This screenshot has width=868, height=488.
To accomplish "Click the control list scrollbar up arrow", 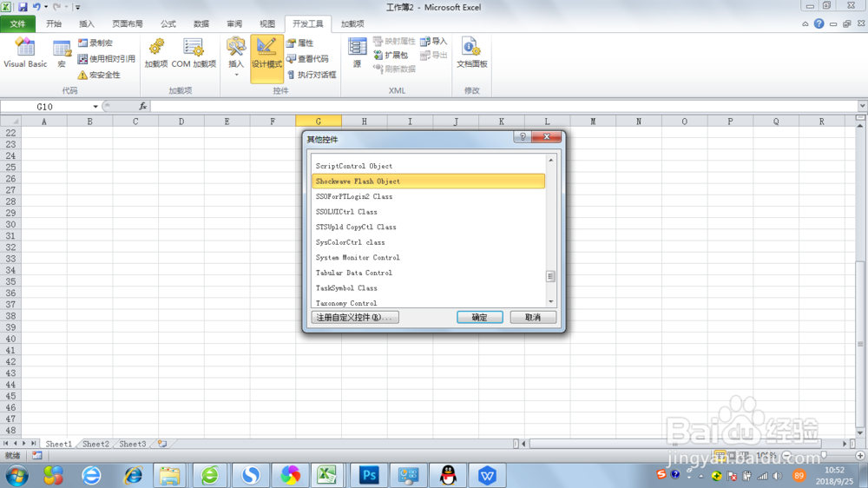I will pos(551,160).
